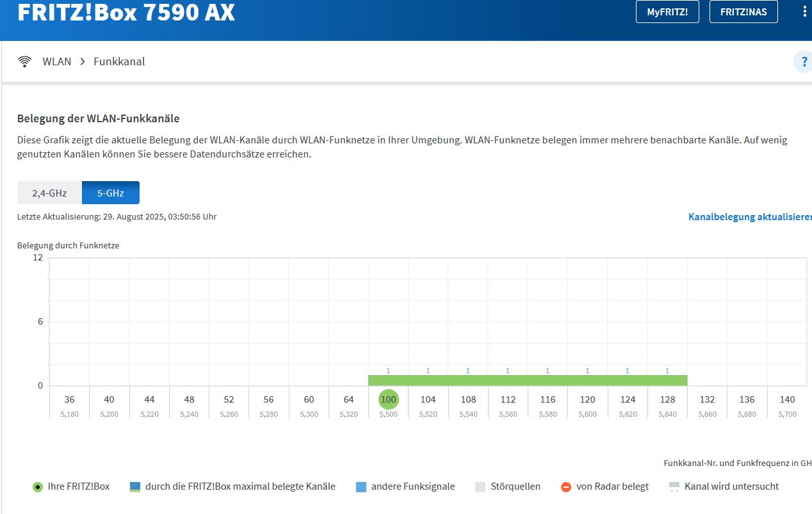Go to WLAN in the breadcrumb
Screen dimensions: 812x514
[57, 61]
